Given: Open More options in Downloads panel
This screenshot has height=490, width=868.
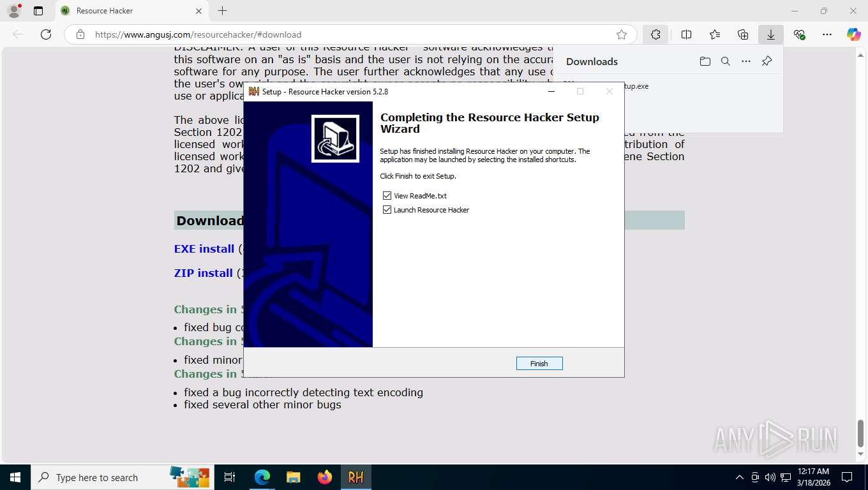Looking at the screenshot, I should 746,61.
